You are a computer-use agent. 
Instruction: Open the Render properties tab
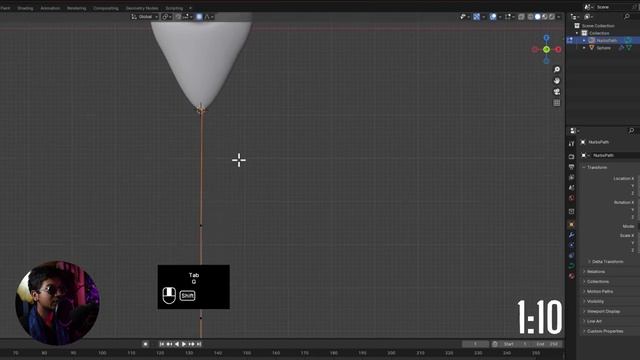pyautogui.click(x=571, y=157)
